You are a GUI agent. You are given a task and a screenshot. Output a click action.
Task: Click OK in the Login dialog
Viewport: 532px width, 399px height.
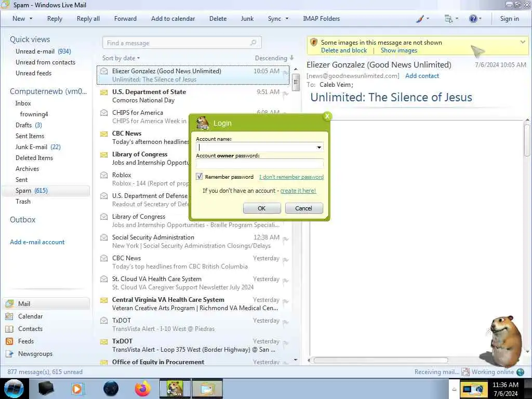(262, 208)
